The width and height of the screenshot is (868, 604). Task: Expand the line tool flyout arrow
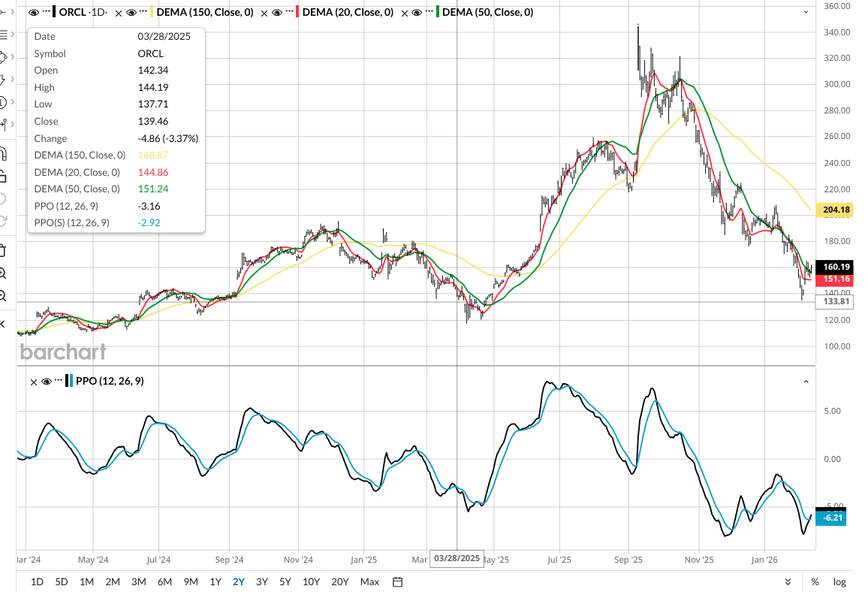(x=13, y=11)
